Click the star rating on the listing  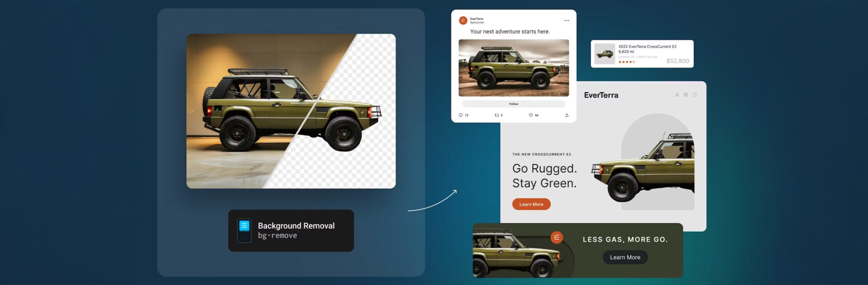point(626,62)
